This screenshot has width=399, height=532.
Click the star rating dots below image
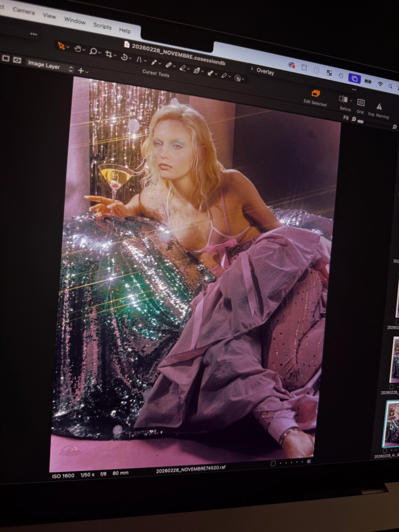pos(292,462)
